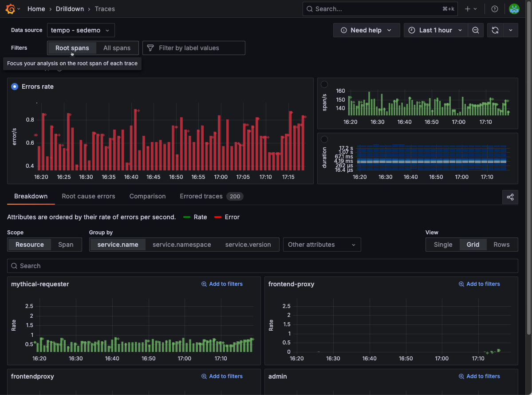532x395 pixels.
Task: Switch to the Root cause errors tab
Action: [88, 196]
